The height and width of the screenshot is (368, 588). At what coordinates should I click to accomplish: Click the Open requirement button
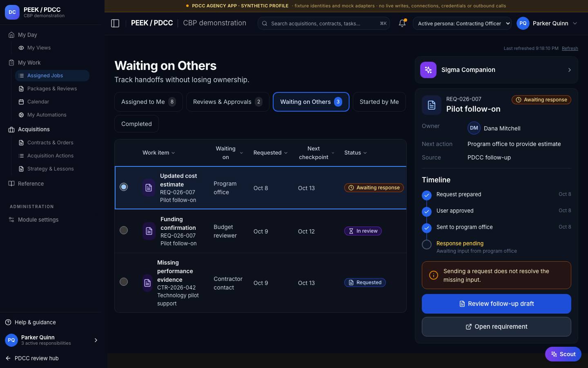coord(497,327)
